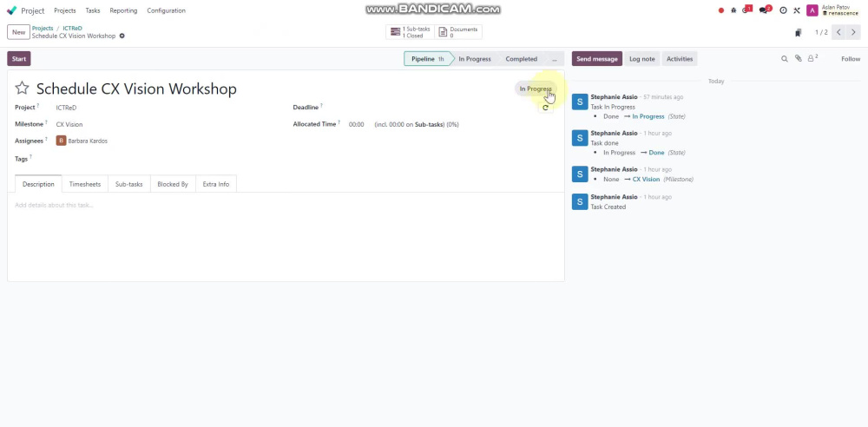Viewport: 868px width, 427px height.
Task: Follow the Projects breadcrumb link
Action: (43, 29)
